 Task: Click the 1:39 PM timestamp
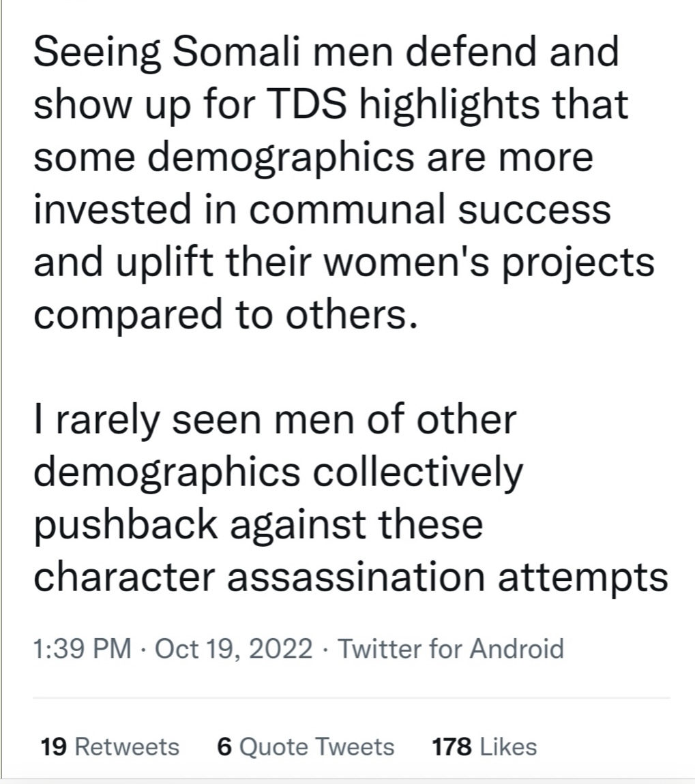pyautogui.click(x=83, y=648)
